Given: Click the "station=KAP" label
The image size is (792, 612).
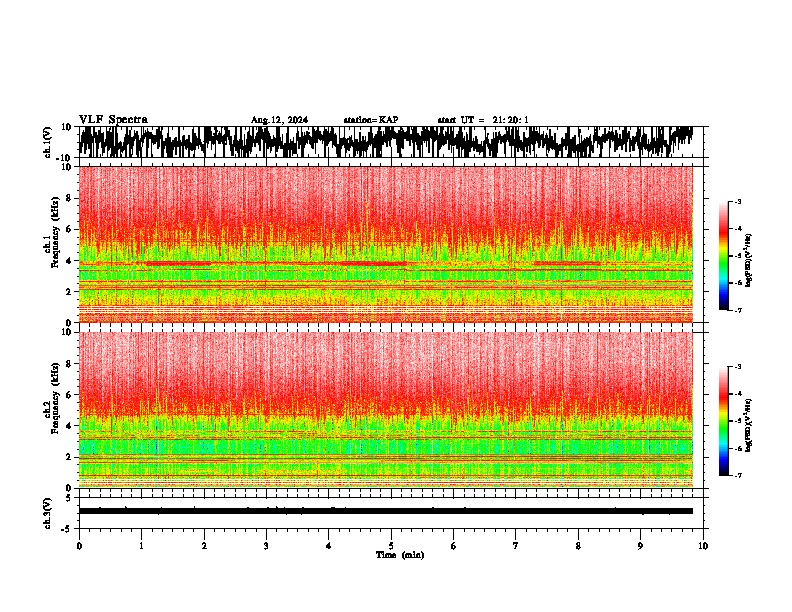Looking at the screenshot, I should 371,120.
